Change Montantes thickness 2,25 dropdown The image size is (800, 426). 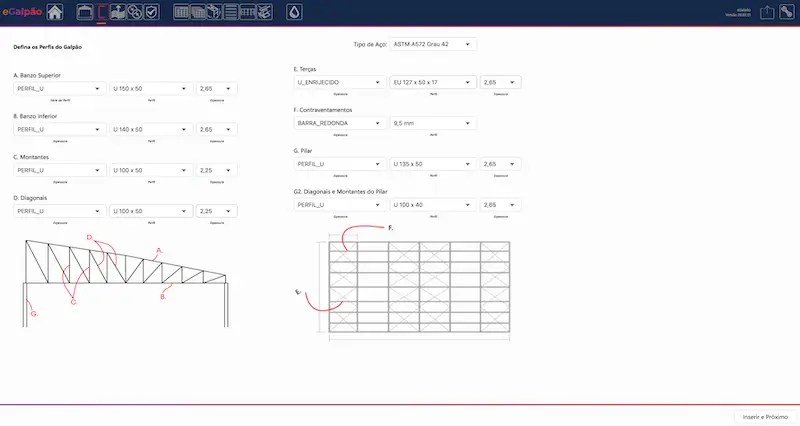tap(216, 170)
